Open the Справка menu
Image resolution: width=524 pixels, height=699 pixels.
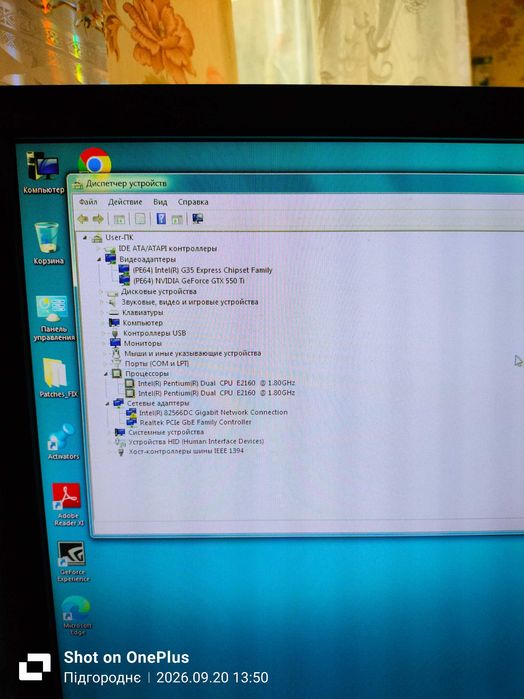[x=193, y=202]
